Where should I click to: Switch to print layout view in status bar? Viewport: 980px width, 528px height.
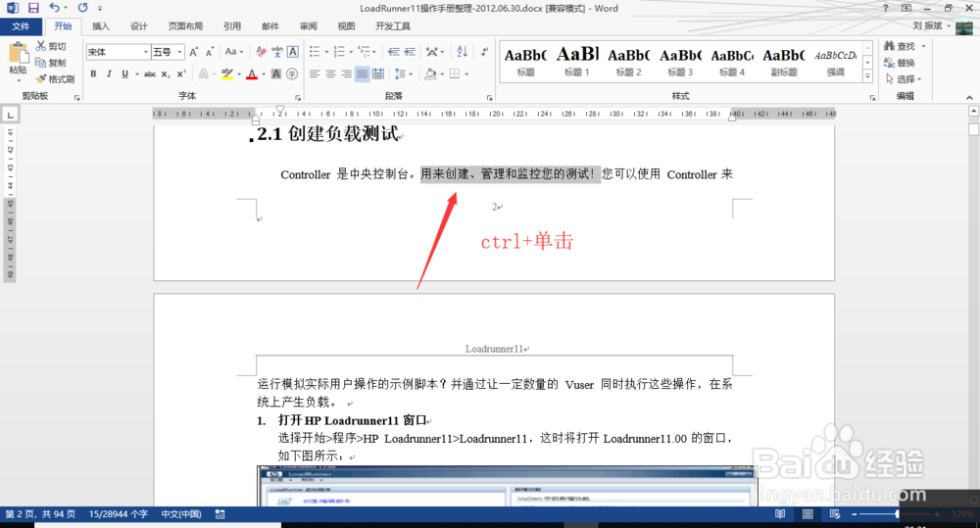[808, 513]
